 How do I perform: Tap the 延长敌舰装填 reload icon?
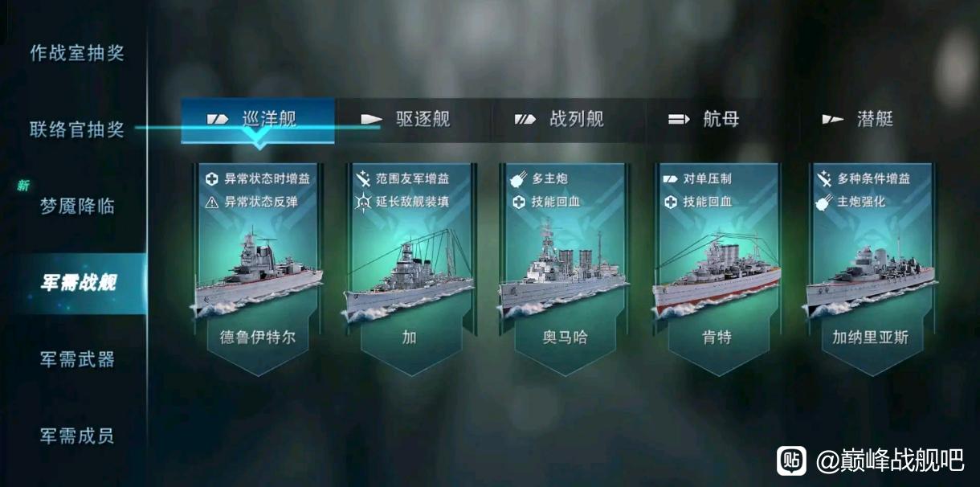(x=361, y=202)
